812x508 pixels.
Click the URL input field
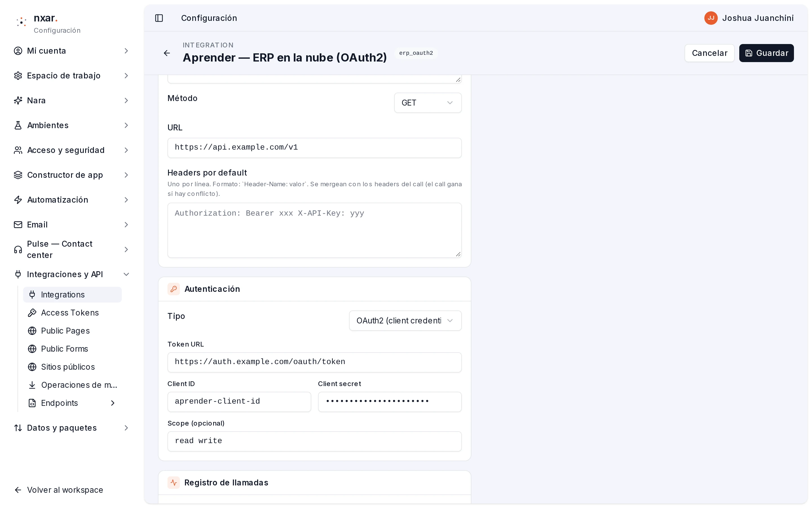314,148
